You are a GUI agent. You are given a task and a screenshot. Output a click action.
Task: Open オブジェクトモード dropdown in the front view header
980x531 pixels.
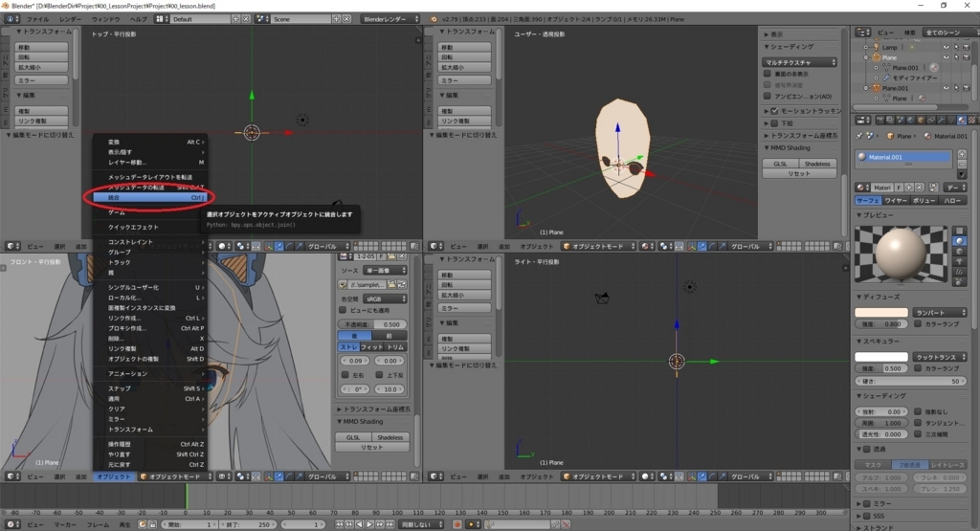pyautogui.click(x=174, y=476)
